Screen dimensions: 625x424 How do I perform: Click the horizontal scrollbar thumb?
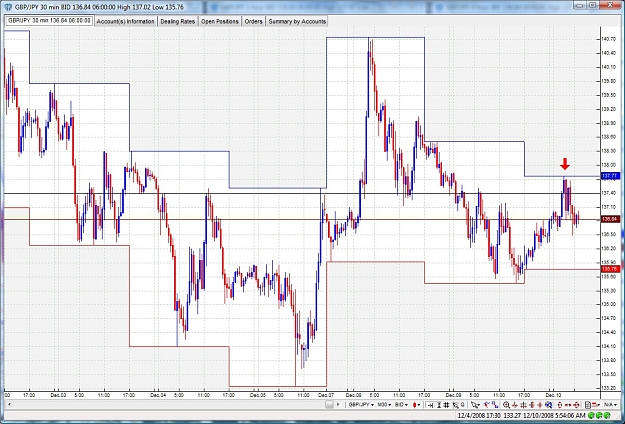[329, 404]
